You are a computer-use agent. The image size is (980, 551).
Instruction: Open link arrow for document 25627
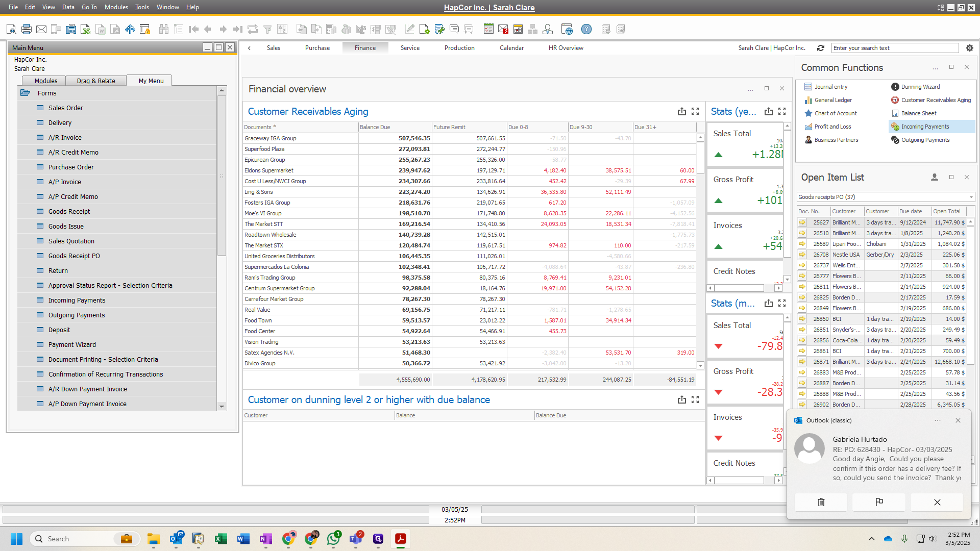coord(802,222)
